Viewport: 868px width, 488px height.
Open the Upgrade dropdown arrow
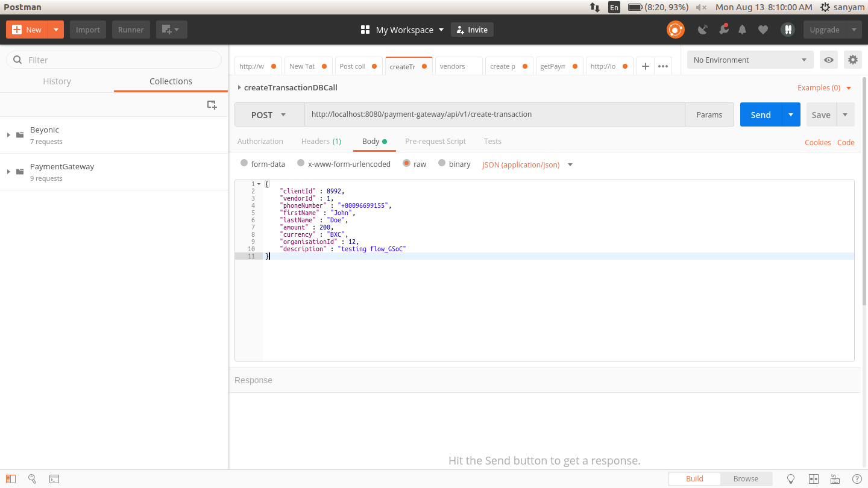854,30
